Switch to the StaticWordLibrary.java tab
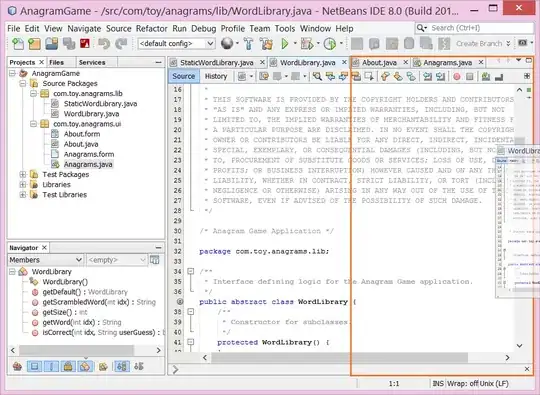Image resolution: width=540 pixels, height=395 pixels. tap(217, 63)
